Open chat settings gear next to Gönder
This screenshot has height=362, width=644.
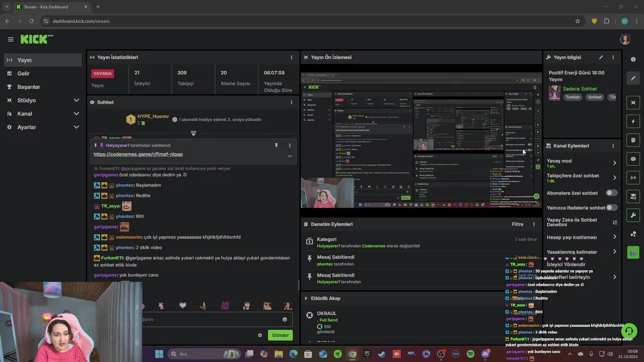260,335
